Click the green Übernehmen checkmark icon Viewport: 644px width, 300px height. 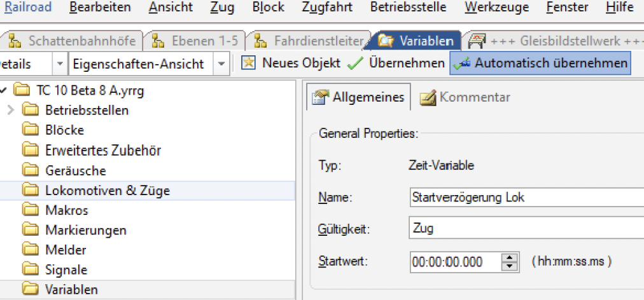pos(355,64)
